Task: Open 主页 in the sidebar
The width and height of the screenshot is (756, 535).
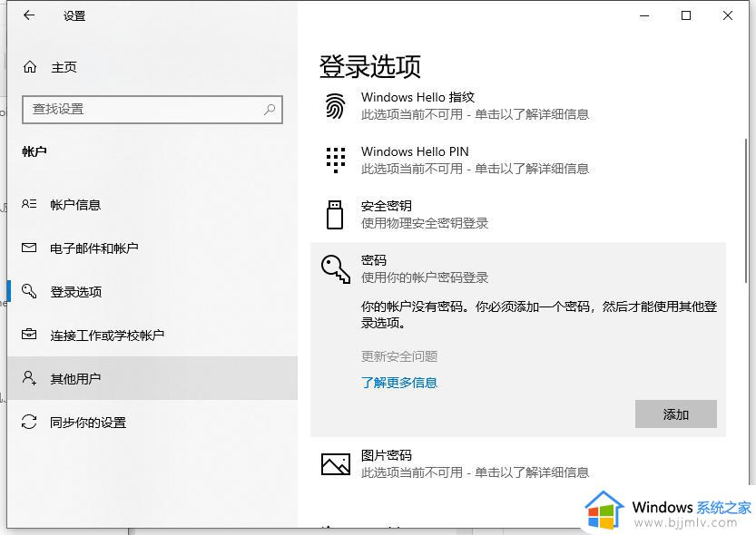Action: (x=152, y=67)
